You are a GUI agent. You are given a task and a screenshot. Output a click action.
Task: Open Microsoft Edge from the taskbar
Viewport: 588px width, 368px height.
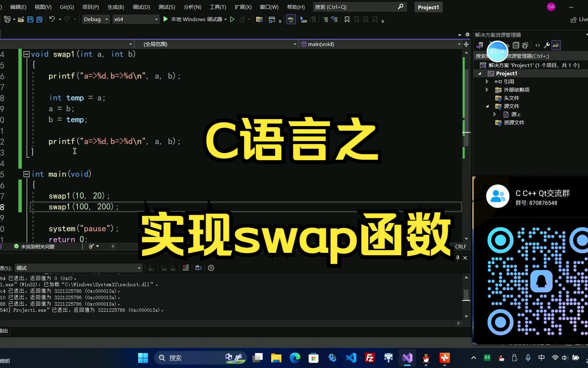point(295,358)
